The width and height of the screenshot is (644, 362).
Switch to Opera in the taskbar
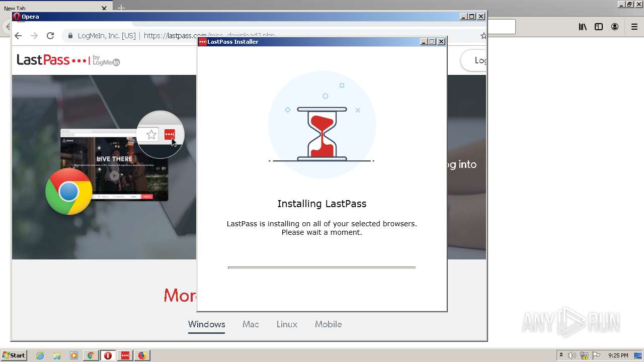click(x=108, y=355)
